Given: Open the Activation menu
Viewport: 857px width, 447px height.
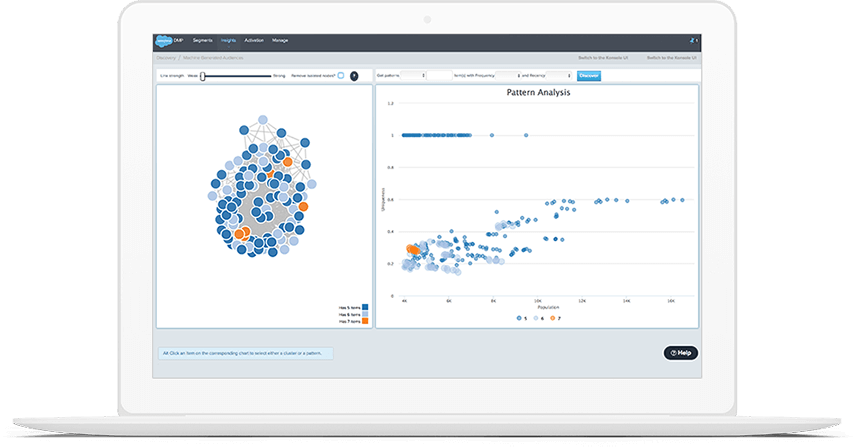Looking at the screenshot, I should tap(254, 41).
